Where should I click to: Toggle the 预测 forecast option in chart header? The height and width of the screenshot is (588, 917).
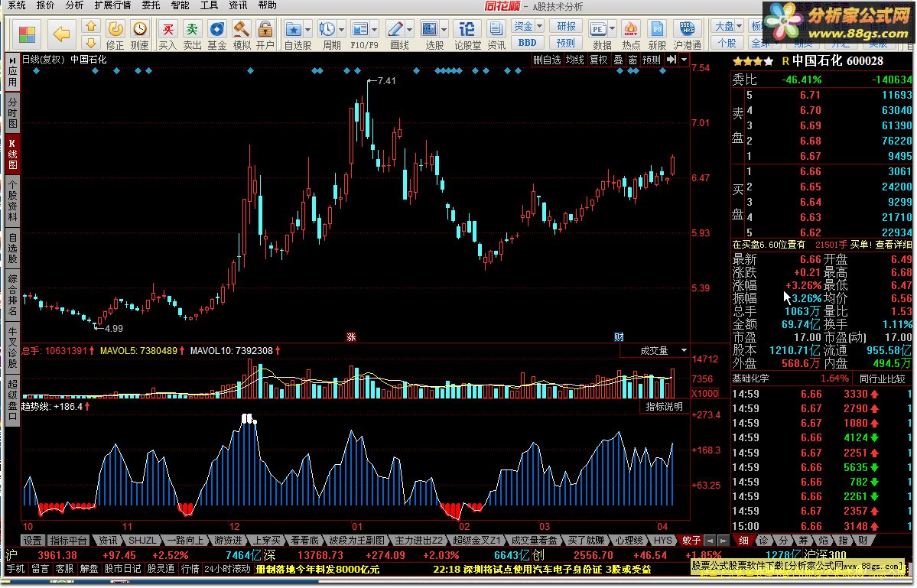click(651, 60)
